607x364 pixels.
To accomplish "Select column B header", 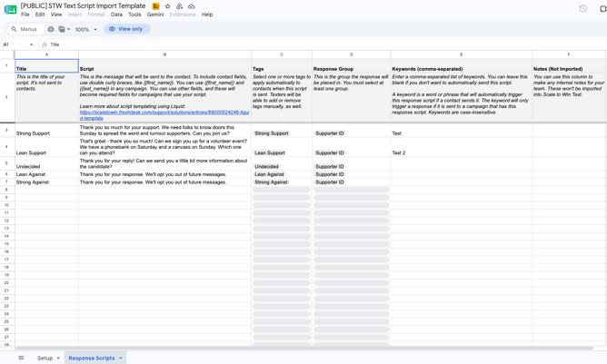I will (164, 54).
